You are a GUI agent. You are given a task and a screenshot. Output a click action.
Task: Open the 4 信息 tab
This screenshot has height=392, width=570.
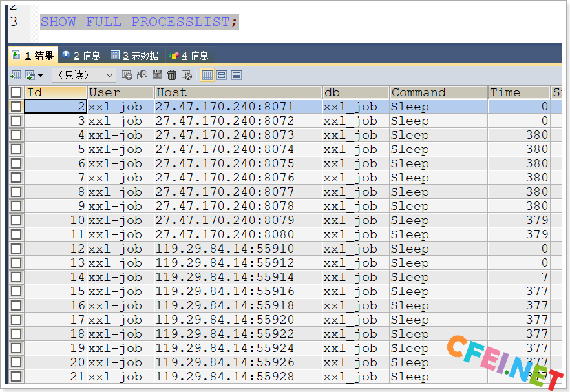[189, 56]
